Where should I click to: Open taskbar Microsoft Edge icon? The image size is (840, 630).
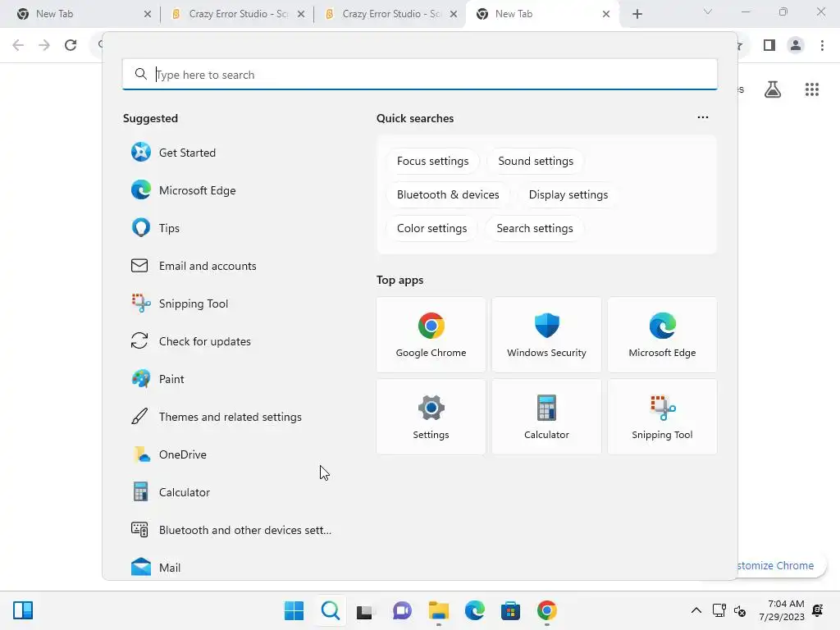click(x=475, y=610)
